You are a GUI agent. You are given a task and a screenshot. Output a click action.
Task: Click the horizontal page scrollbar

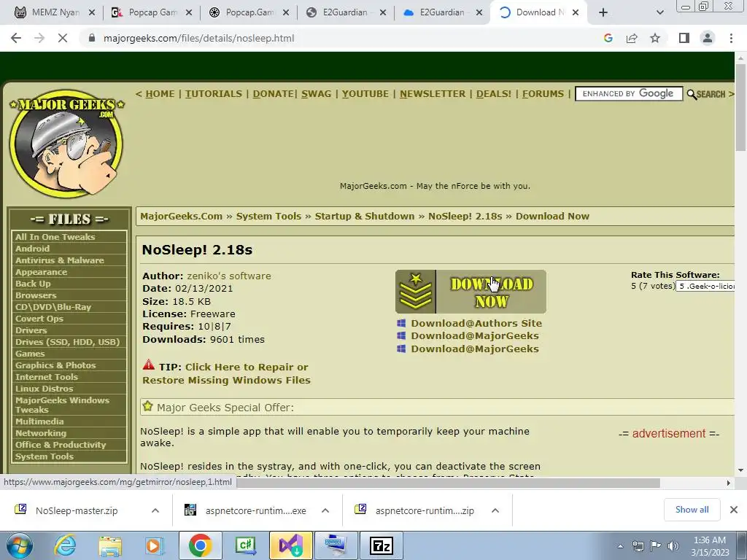pyautogui.click(x=448, y=483)
